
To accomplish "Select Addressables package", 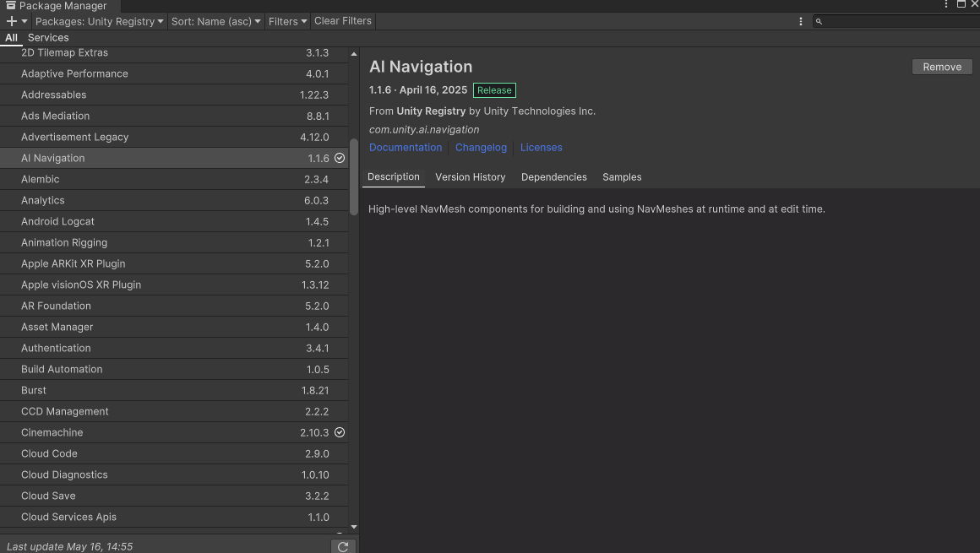I will [174, 95].
